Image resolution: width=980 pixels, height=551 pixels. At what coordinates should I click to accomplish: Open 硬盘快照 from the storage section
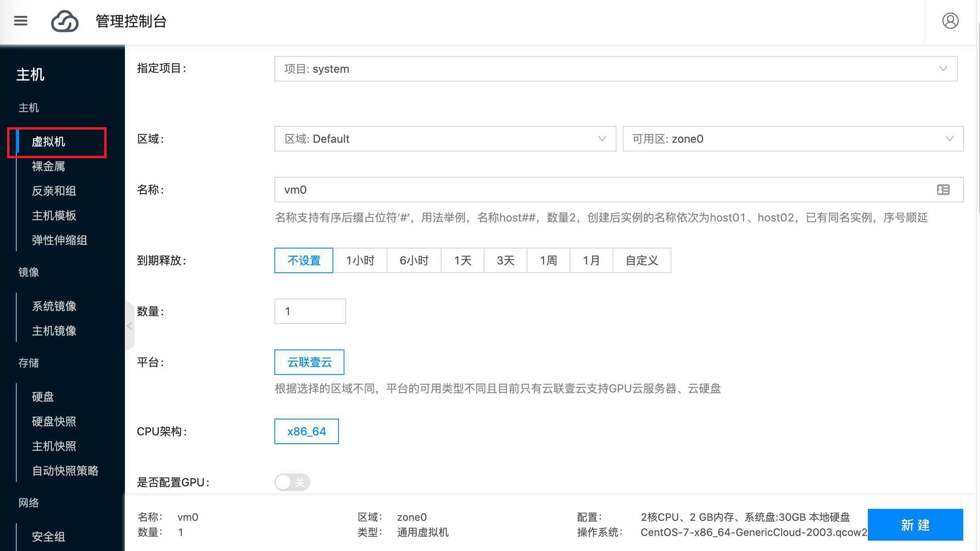click(54, 421)
